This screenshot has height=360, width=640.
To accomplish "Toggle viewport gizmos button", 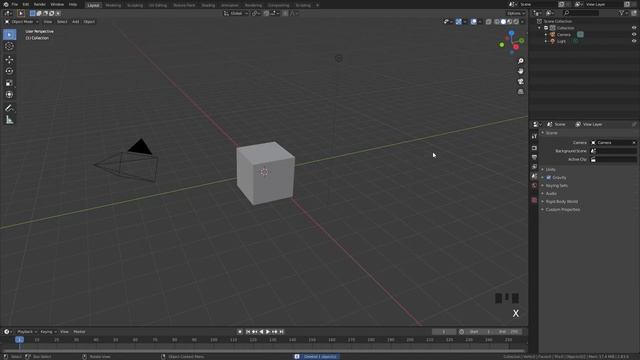I will click(x=459, y=22).
